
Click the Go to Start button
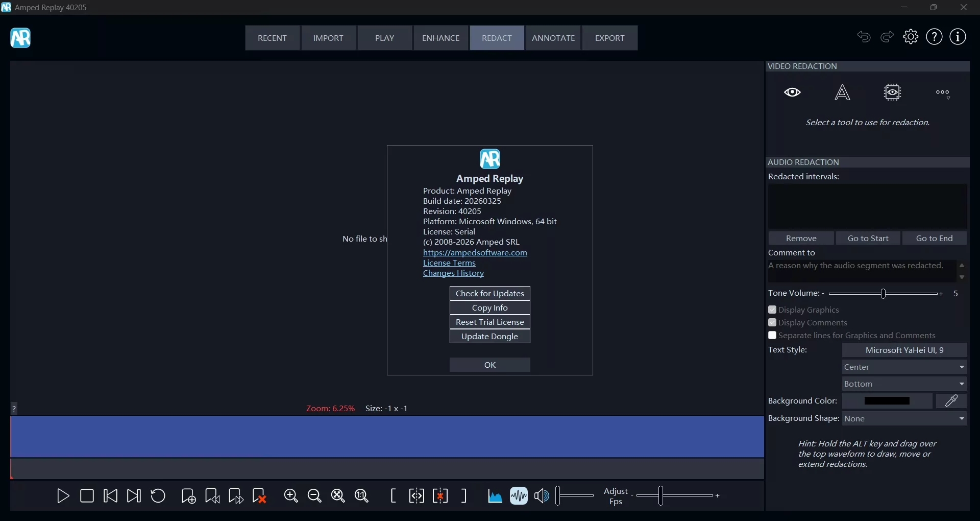[x=869, y=239]
